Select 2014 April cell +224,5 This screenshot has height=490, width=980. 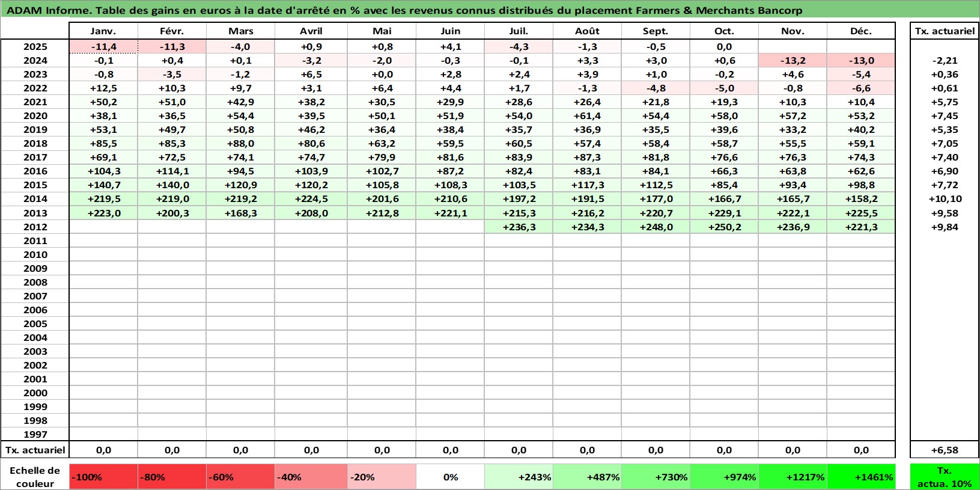[311, 198]
